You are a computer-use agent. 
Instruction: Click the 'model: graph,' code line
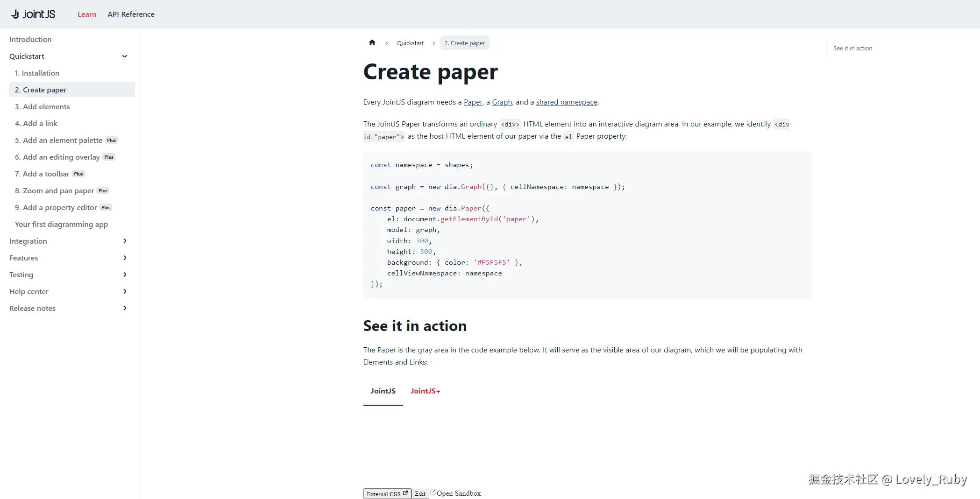pyautogui.click(x=413, y=230)
